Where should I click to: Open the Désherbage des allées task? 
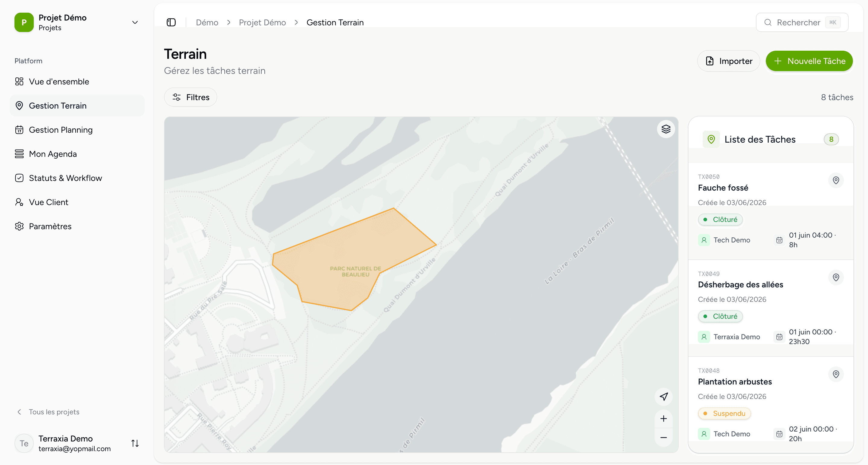(770, 308)
